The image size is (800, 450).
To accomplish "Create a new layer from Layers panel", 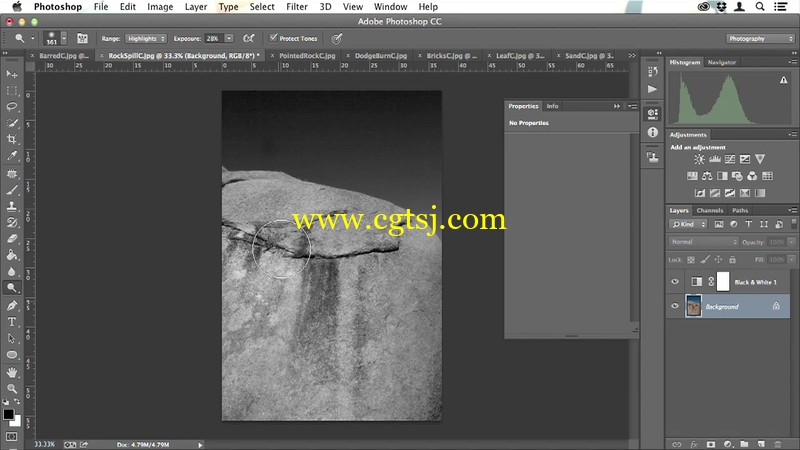I will [x=761, y=444].
